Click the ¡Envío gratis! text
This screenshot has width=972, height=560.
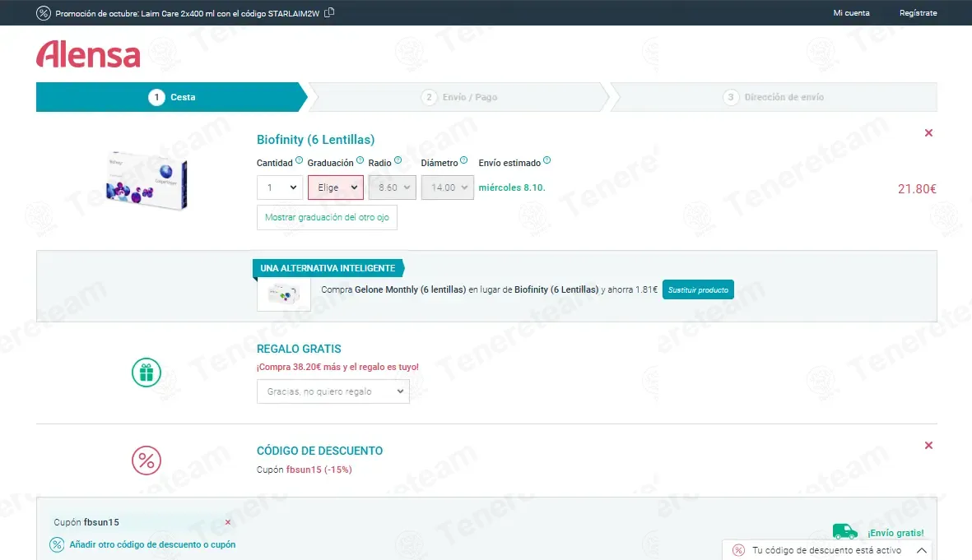(895, 533)
